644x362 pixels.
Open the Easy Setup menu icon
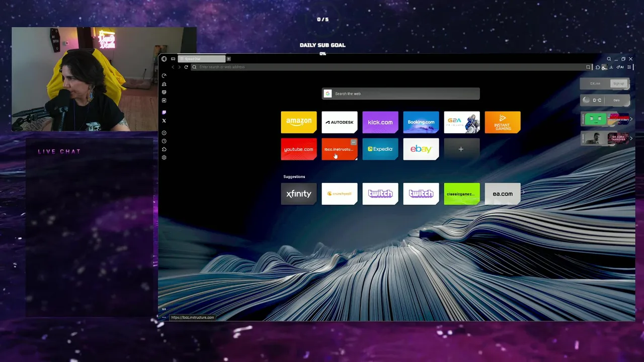[x=629, y=67]
